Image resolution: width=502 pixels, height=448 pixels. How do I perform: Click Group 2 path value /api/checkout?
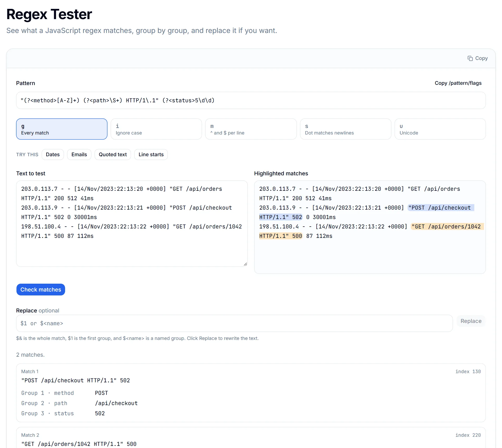[x=116, y=403]
